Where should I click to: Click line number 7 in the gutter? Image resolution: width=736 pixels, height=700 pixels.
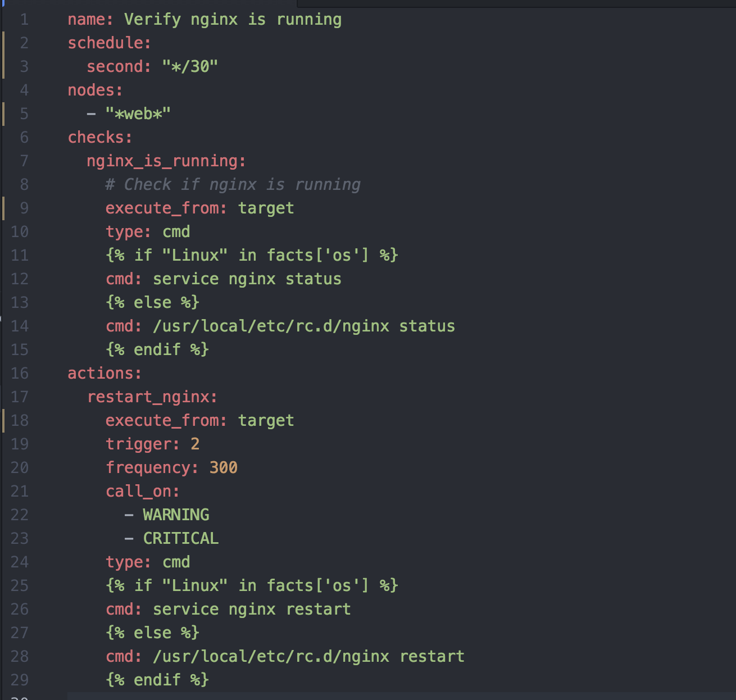click(24, 161)
